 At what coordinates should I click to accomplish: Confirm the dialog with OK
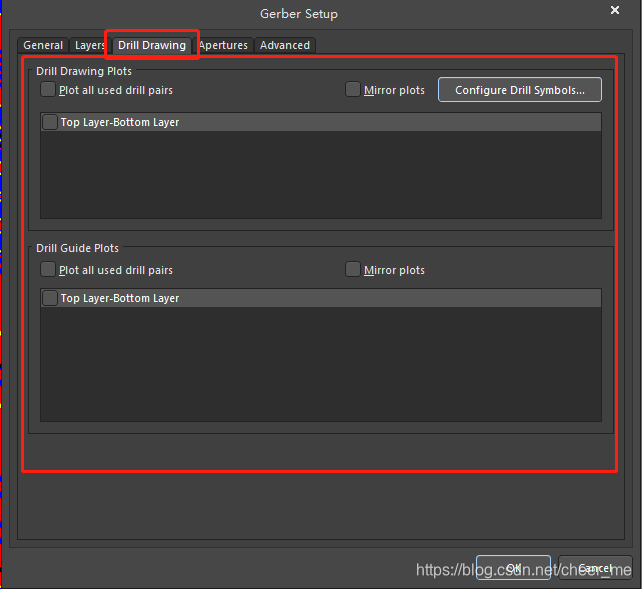tap(513, 568)
